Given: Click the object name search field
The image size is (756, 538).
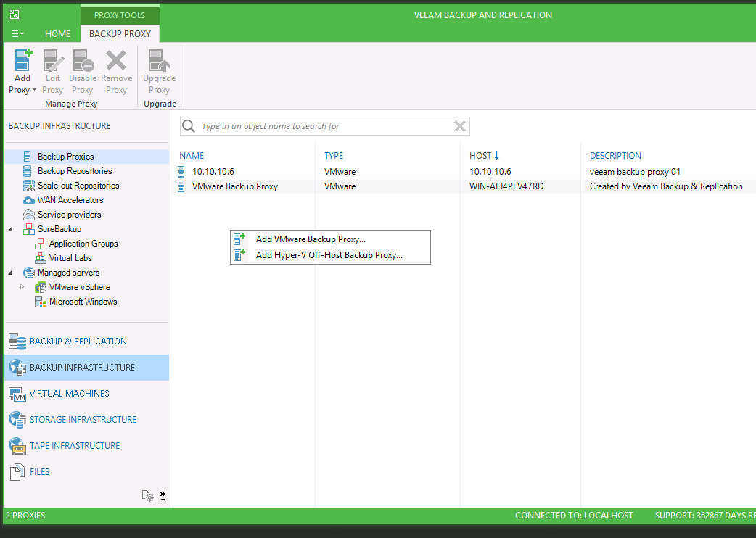Looking at the screenshot, I should (x=324, y=126).
